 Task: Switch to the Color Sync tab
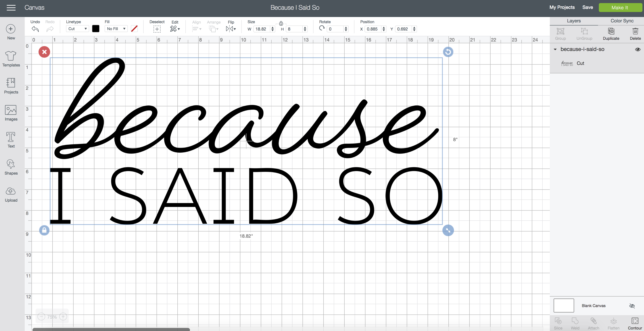pyautogui.click(x=622, y=21)
